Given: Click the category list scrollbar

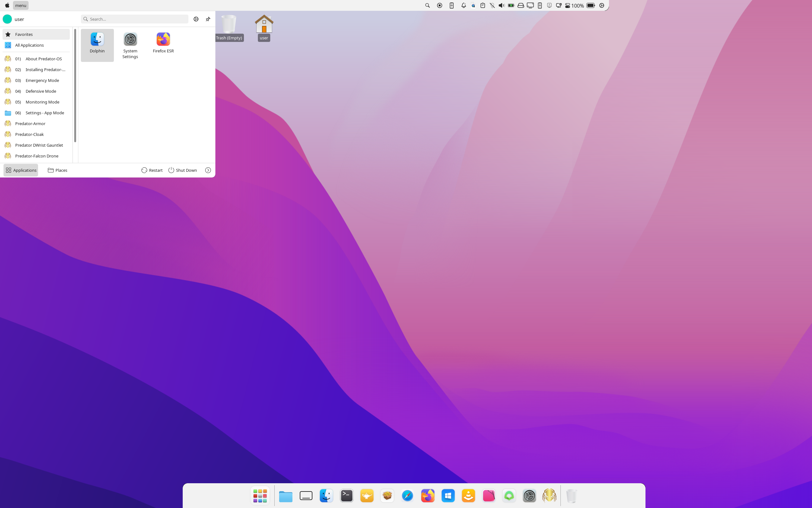Looking at the screenshot, I should [75, 86].
